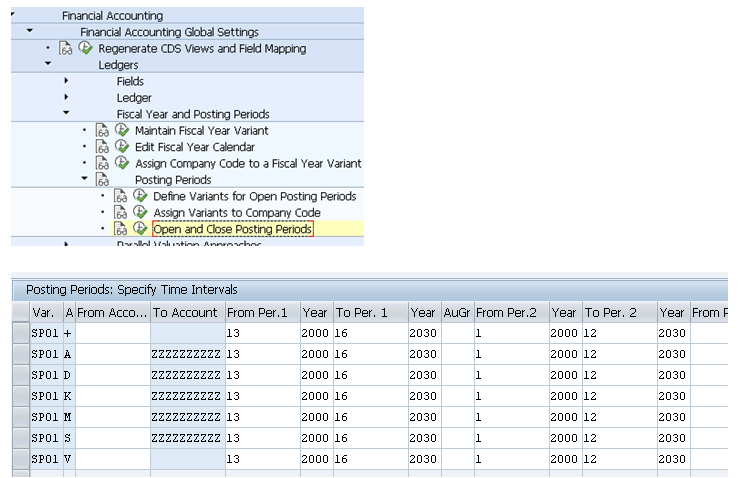Click To Account field in SP01 A row

pos(188,354)
